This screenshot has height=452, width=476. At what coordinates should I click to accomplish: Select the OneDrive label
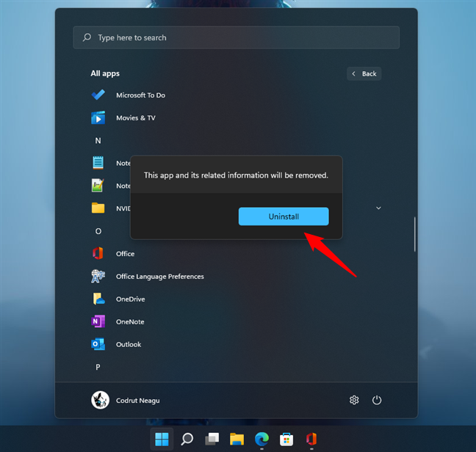point(131,299)
